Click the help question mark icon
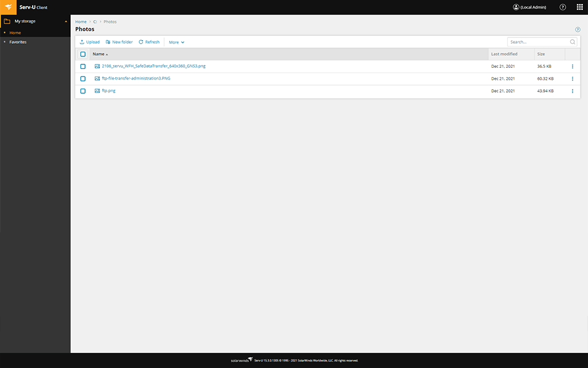 click(x=562, y=7)
